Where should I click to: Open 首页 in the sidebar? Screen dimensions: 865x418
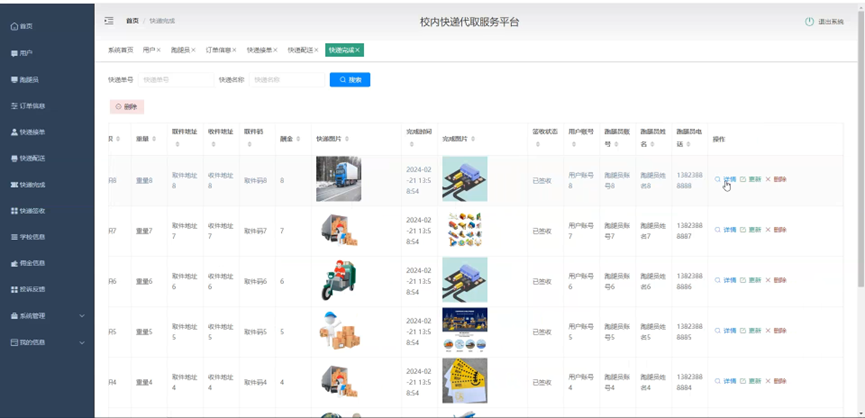coord(22,26)
